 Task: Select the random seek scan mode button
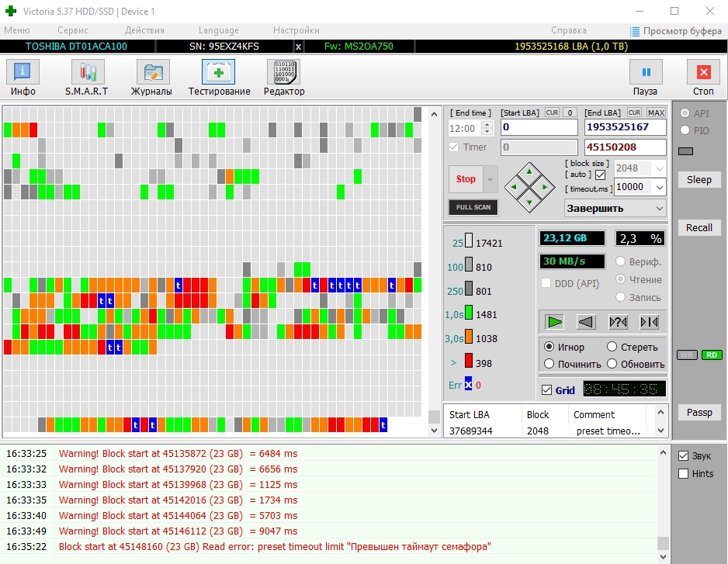(618, 322)
